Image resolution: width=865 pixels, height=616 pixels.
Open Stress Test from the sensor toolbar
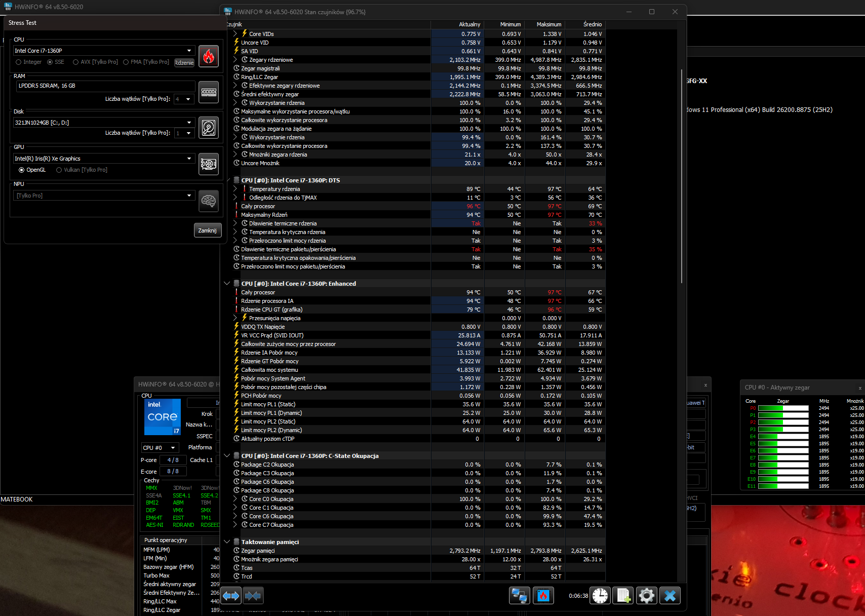coord(543,596)
